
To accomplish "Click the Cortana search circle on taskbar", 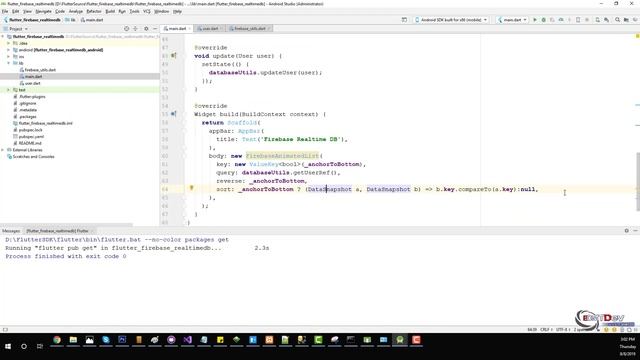I will (24, 346).
